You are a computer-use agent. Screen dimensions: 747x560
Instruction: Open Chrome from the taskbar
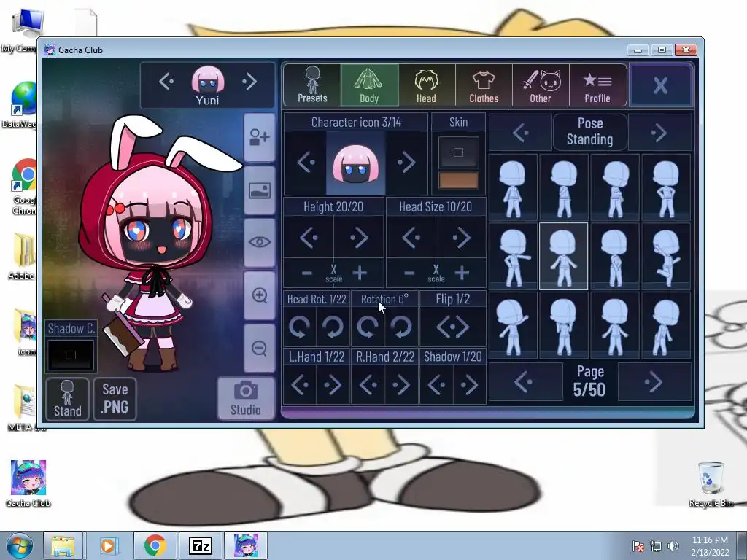155,545
